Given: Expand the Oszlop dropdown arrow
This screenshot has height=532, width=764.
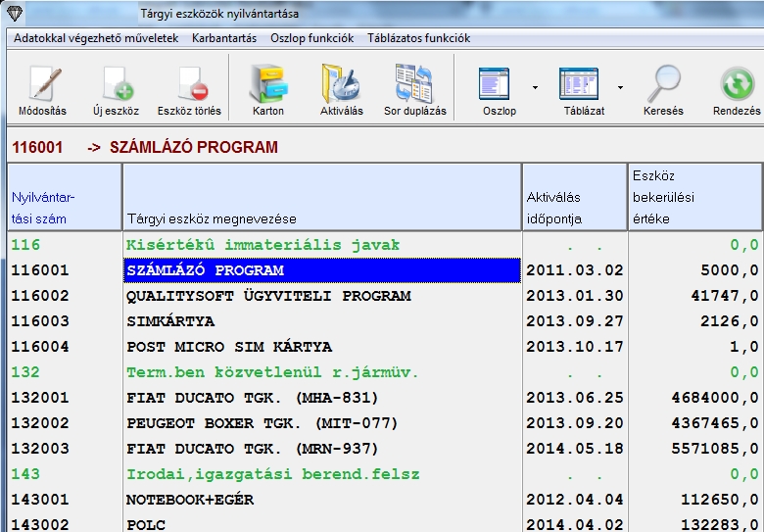Looking at the screenshot, I should pos(535,87).
